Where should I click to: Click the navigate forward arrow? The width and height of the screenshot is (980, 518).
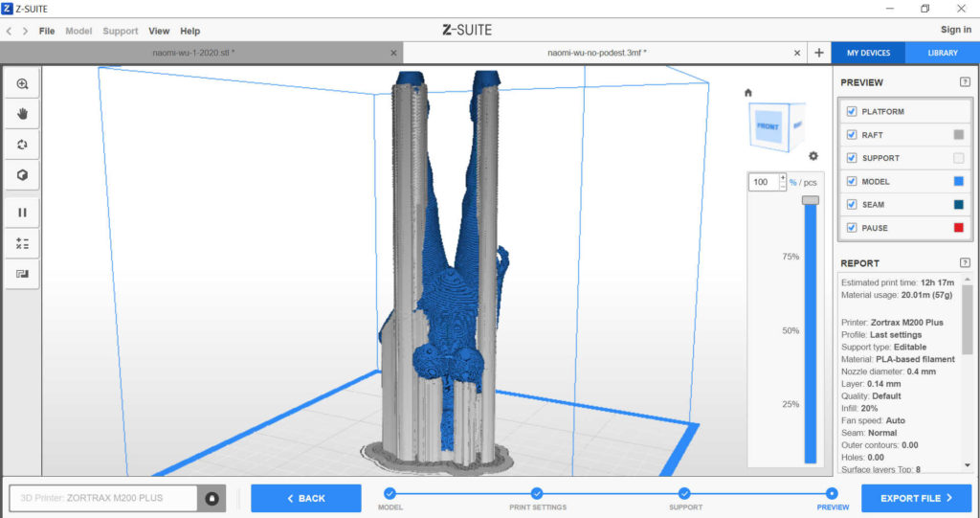pos(25,31)
